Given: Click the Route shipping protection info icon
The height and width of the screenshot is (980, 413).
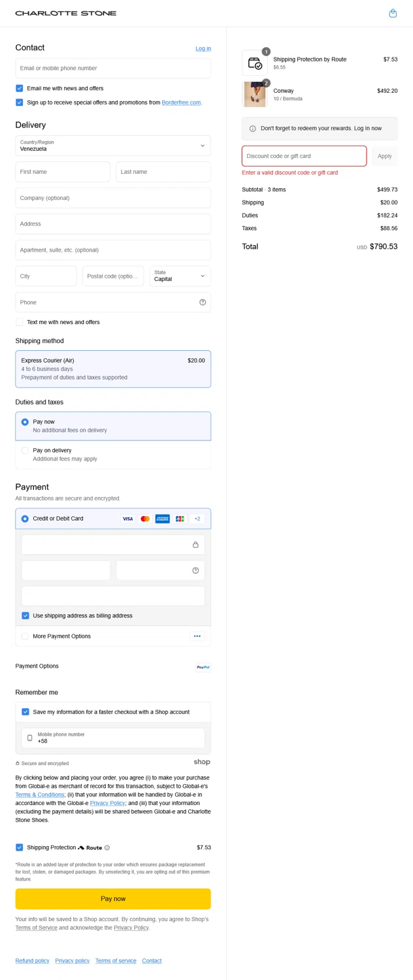Looking at the screenshot, I should point(107,848).
